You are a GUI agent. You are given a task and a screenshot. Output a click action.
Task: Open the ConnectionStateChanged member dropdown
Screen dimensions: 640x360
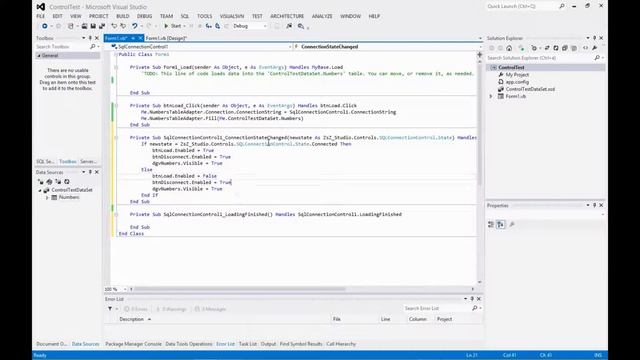480,47
